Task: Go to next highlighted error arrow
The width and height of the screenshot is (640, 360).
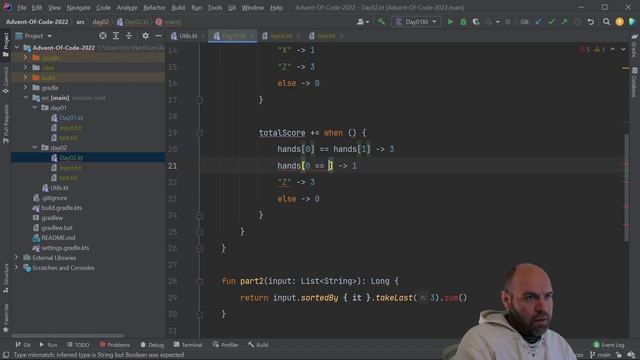Action: (x=623, y=49)
